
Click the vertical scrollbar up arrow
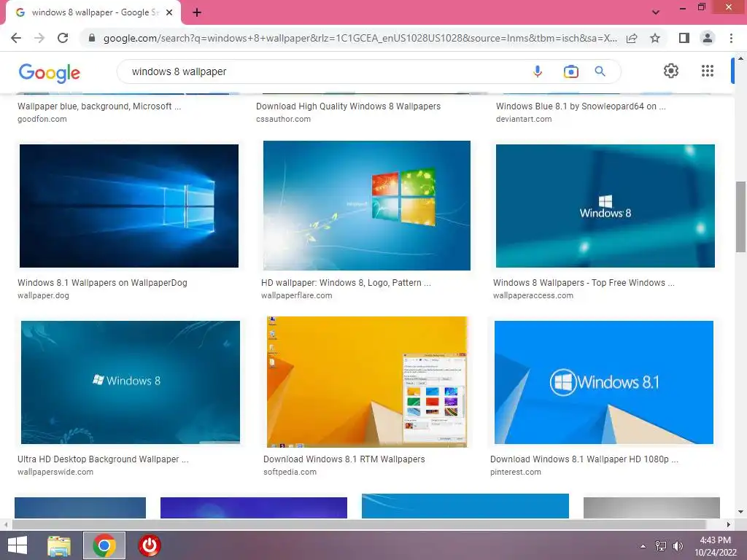741,58
